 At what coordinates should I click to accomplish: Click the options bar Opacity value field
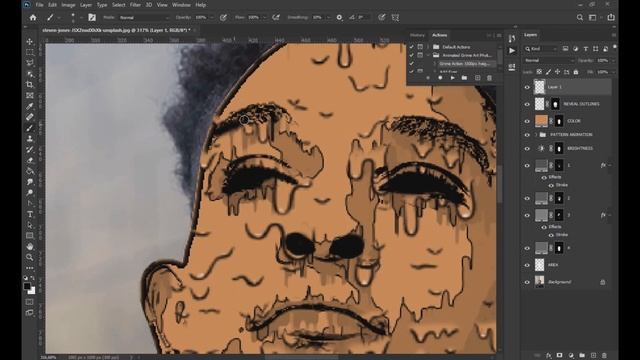click(x=201, y=18)
